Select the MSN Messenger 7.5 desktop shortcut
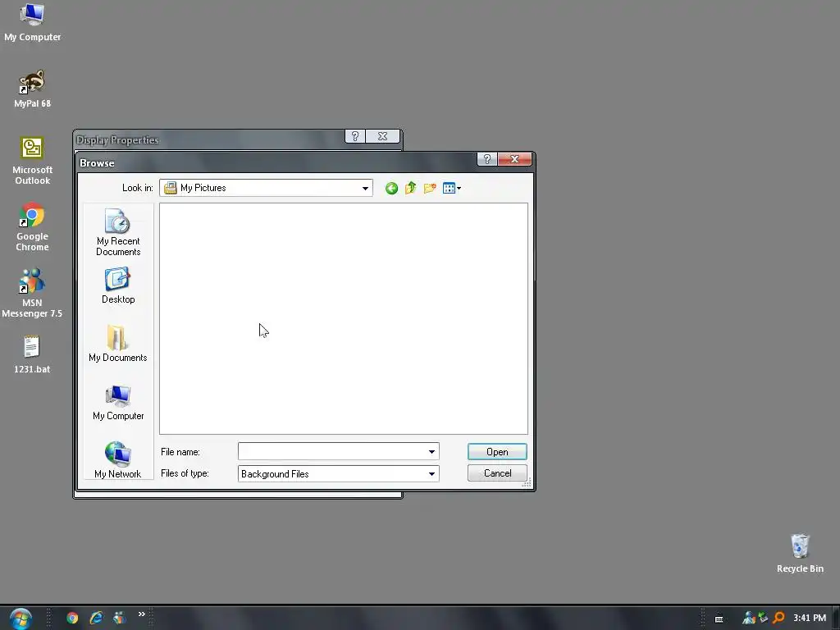 [x=32, y=294]
